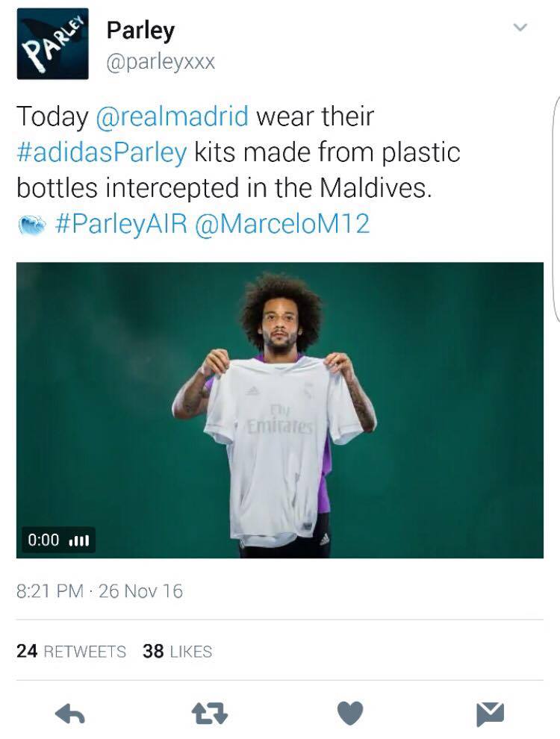Tap the reply arrow icon

69,714
